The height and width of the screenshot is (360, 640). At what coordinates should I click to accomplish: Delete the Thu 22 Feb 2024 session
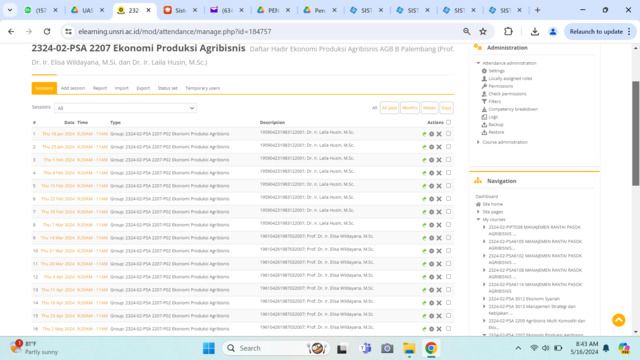tap(439, 199)
